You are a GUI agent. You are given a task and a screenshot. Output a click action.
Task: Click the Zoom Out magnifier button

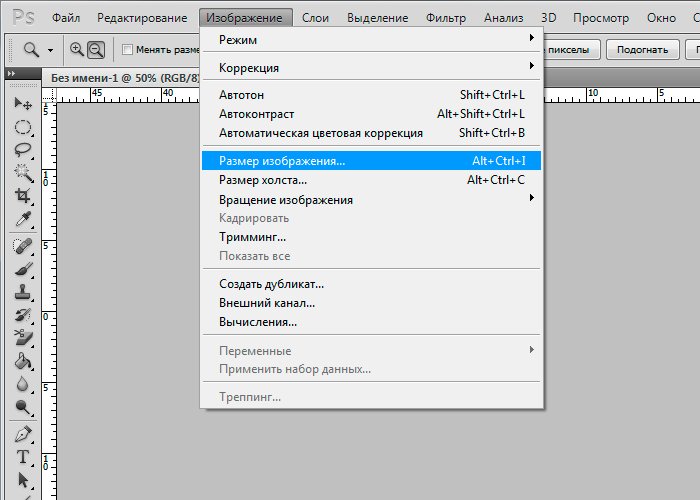point(96,49)
